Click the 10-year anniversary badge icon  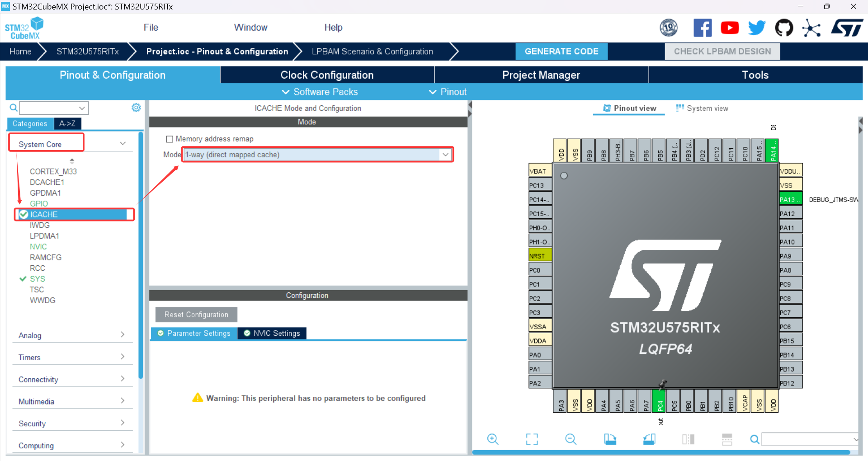click(669, 28)
